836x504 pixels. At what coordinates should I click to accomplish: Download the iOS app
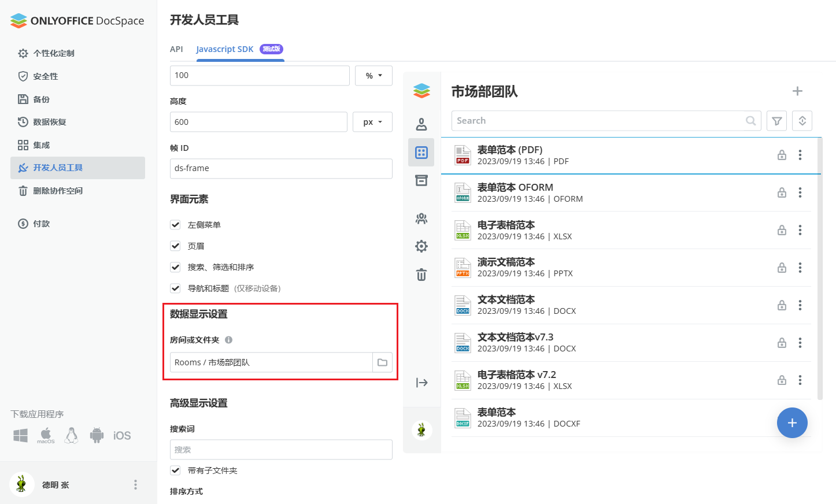pyautogui.click(x=122, y=435)
